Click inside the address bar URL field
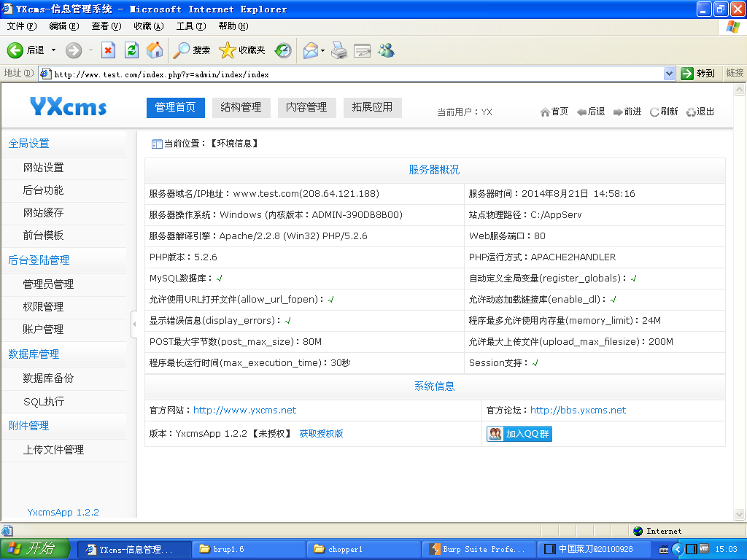Image resolution: width=747 pixels, height=560 pixels. pyautogui.click(x=352, y=74)
